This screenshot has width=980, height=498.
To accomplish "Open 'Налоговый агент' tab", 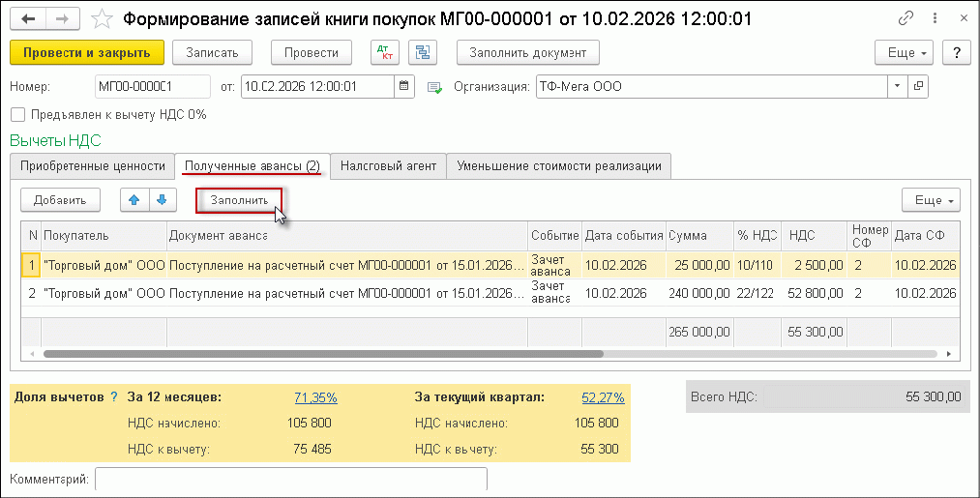I will point(388,165).
